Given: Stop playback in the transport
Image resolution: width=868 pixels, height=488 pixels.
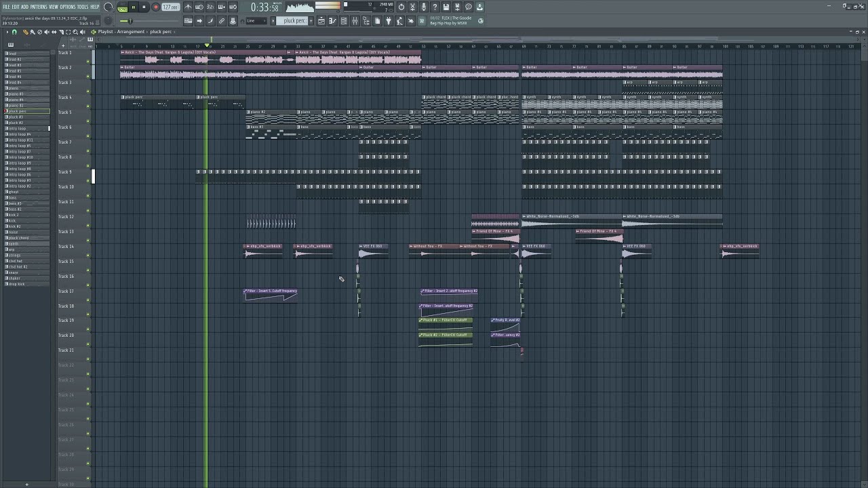Looking at the screenshot, I should pyautogui.click(x=144, y=7).
